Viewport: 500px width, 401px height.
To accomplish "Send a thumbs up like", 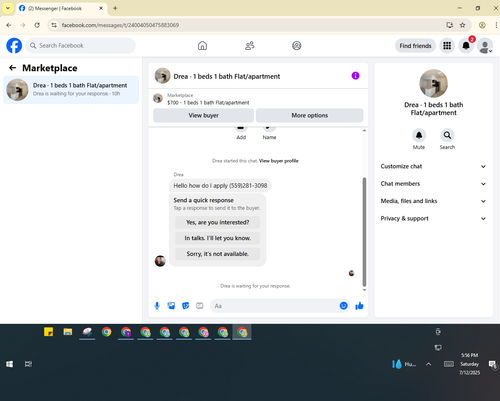I will click(x=359, y=306).
